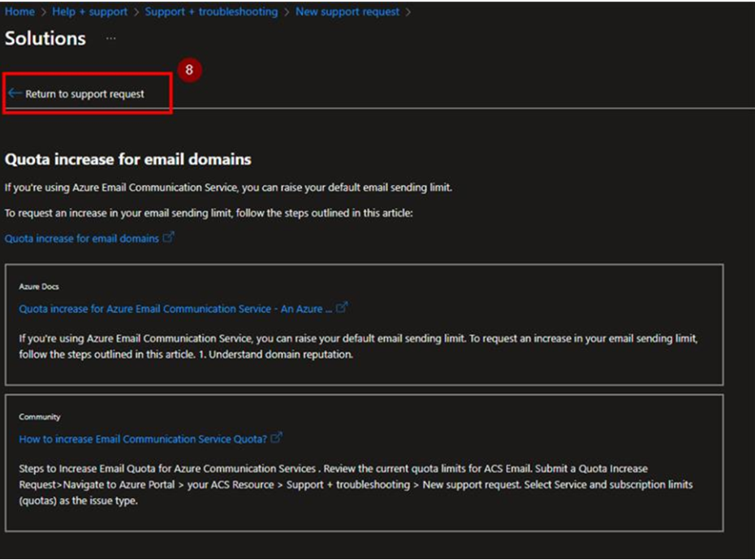Click the Community card steps description

pyautogui.click(x=356, y=485)
